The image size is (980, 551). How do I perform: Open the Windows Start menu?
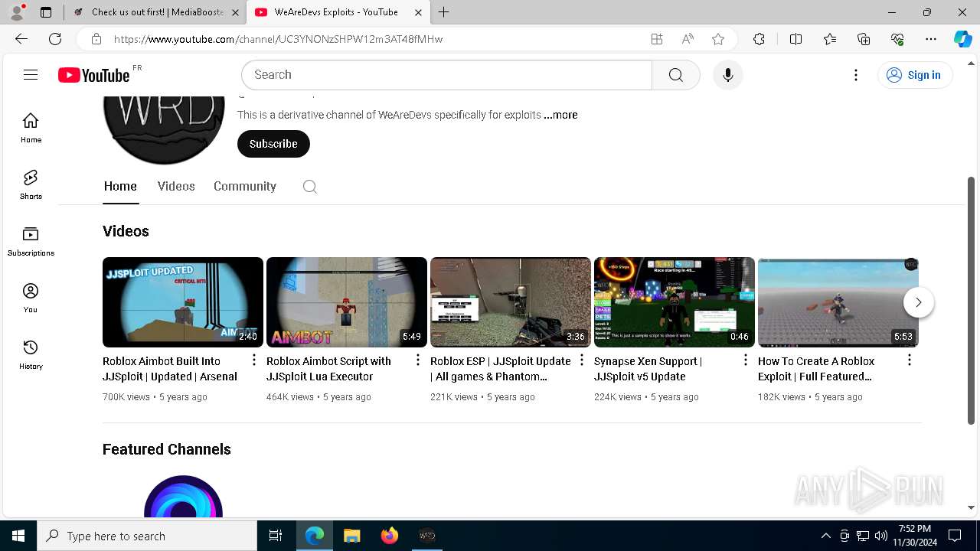click(x=18, y=536)
